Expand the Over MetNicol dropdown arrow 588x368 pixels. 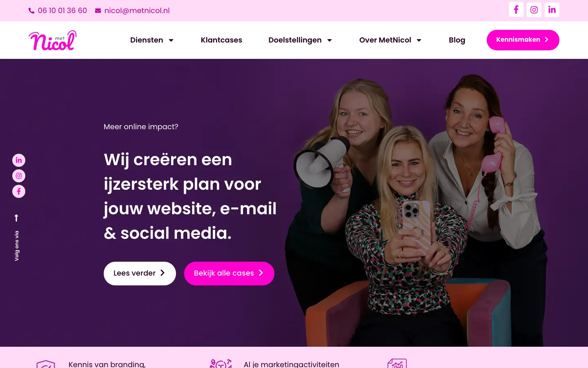click(x=419, y=40)
